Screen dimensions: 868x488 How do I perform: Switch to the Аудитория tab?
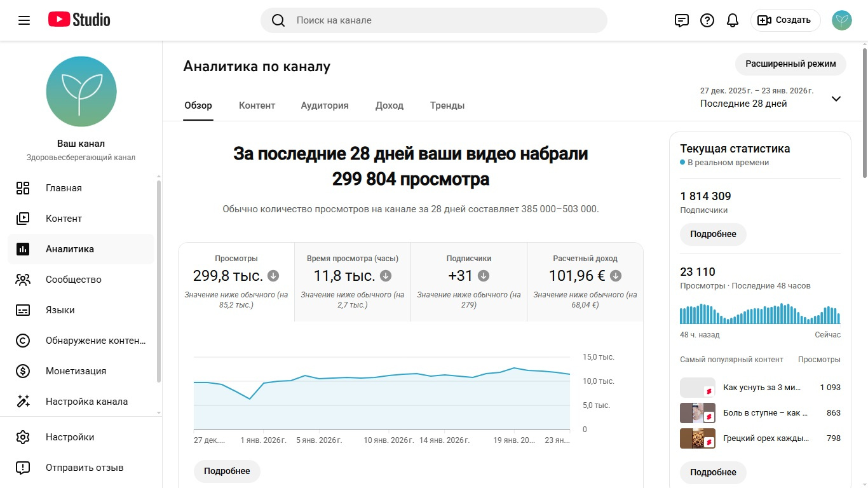[325, 105]
